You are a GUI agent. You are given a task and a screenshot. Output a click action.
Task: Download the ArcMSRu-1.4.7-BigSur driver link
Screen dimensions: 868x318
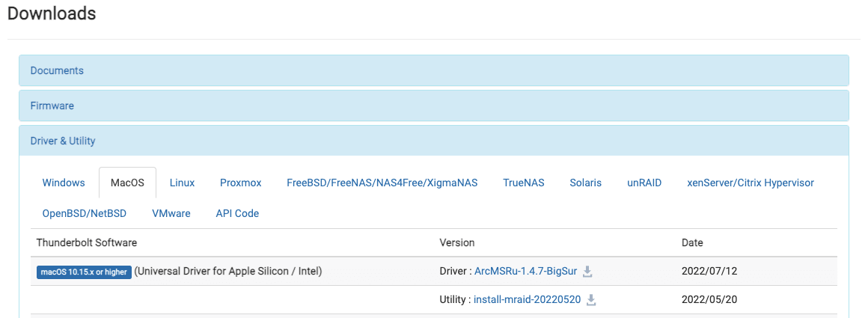tap(526, 271)
